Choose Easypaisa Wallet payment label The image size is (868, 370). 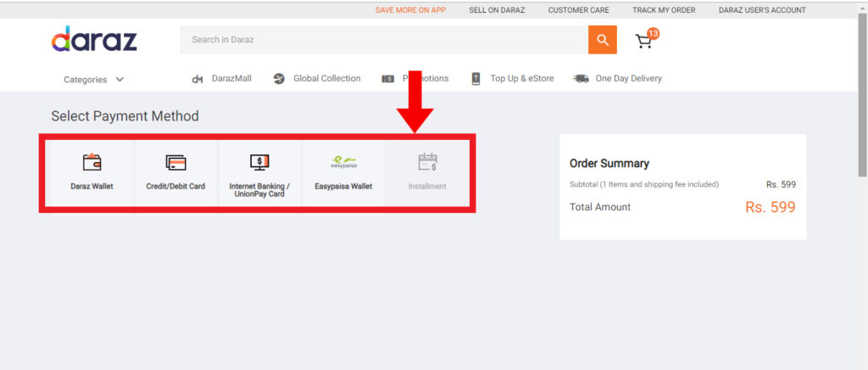pyautogui.click(x=343, y=187)
